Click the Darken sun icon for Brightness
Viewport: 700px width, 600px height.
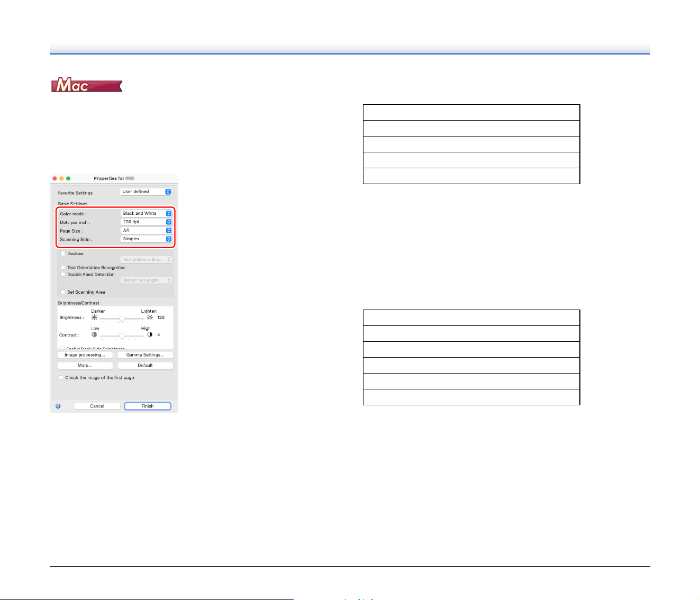95,318
